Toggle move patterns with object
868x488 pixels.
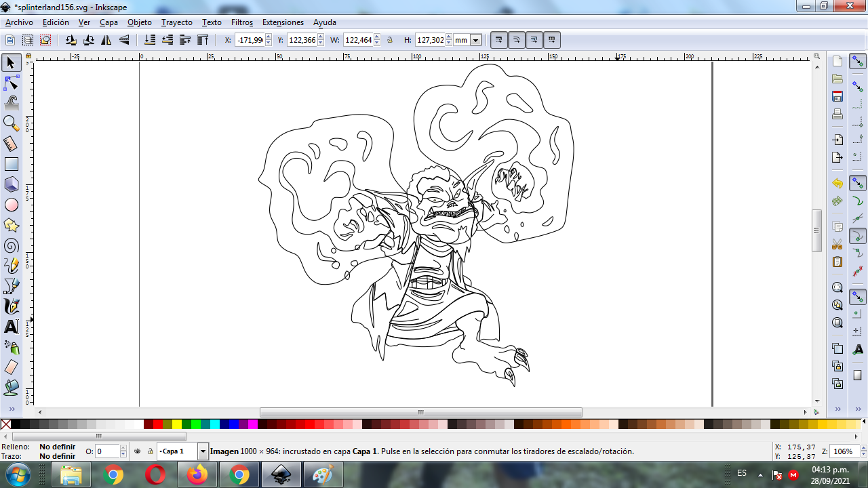click(552, 40)
